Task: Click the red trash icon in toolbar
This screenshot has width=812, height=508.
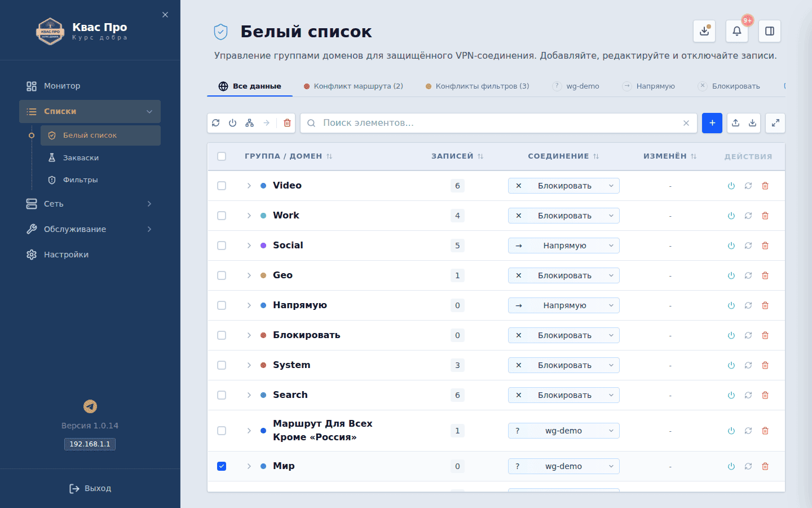Action: click(x=287, y=123)
